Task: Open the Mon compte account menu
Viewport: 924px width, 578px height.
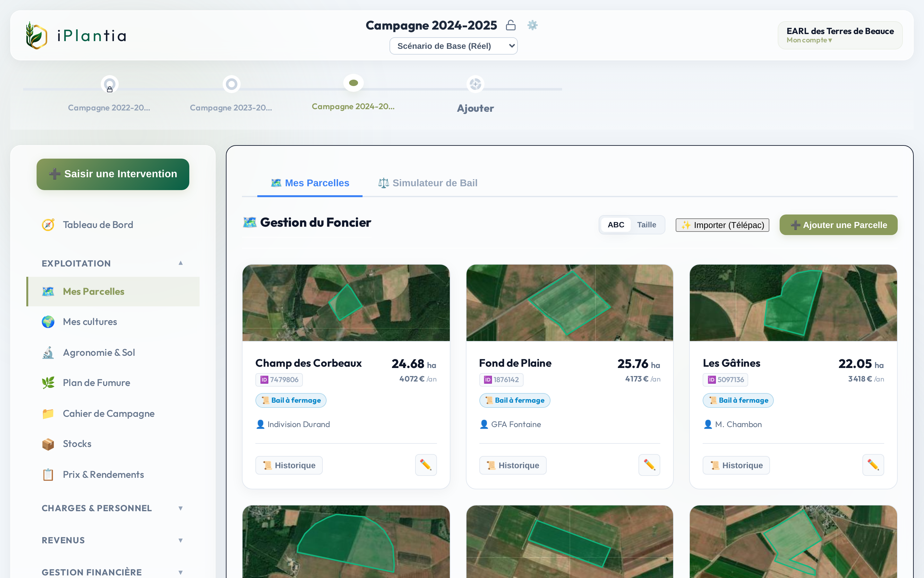Action: pyautogui.click(x=809, y=40)
